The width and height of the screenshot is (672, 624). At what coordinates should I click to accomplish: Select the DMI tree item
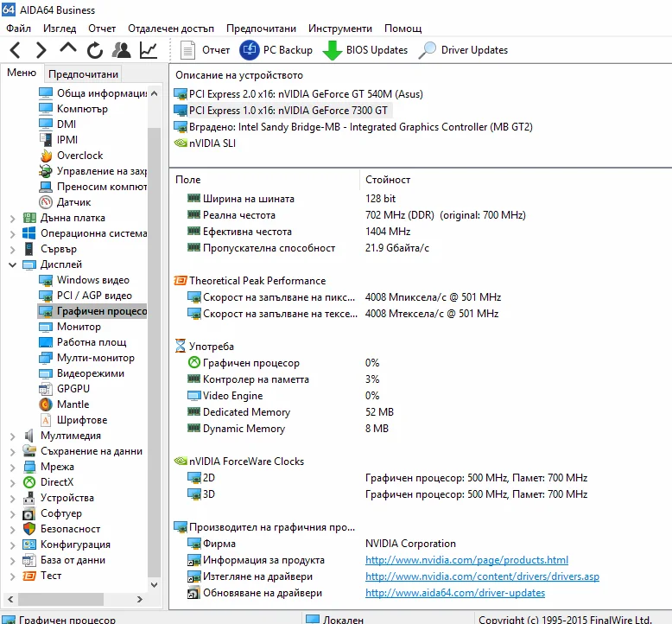tap(57, 124)
